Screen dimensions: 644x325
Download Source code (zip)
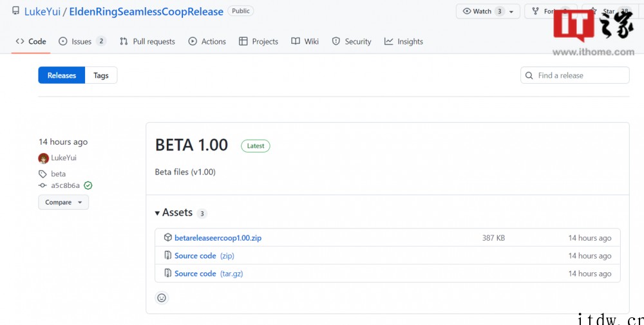pyautogui.click(x=205, y=255)
